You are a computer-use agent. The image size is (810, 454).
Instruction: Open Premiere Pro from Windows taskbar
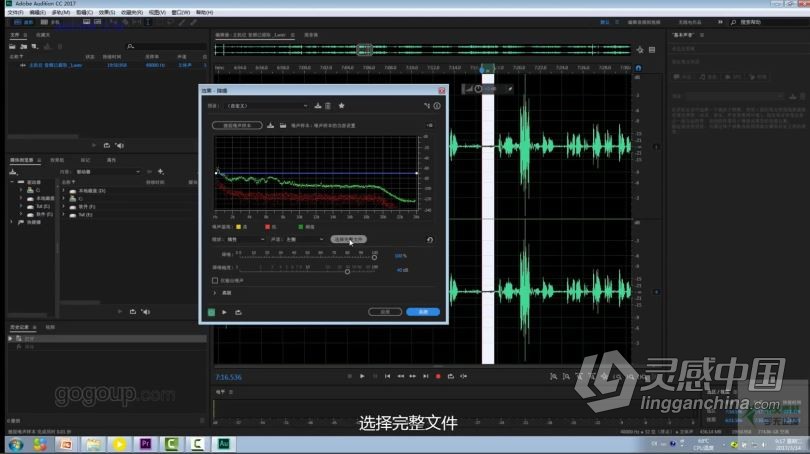tap(145, 443)
